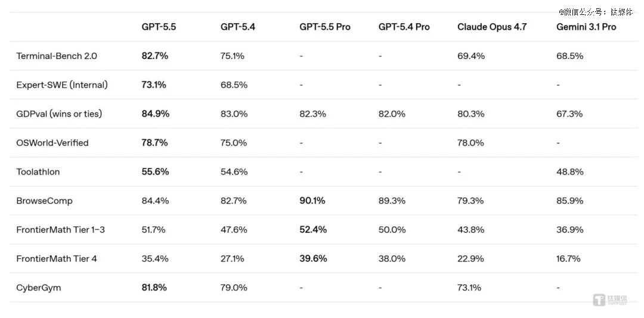
Task: Click the GPT-5.5 Pro column header
Action: point(325,27)
